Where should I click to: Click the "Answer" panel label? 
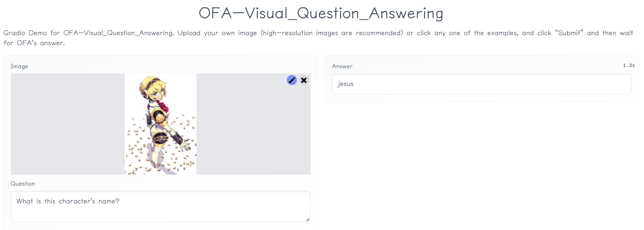pos(342,66)
